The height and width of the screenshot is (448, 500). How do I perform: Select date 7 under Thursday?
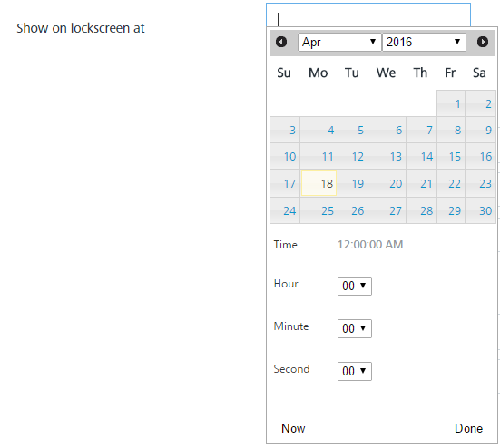pos(422,130)
